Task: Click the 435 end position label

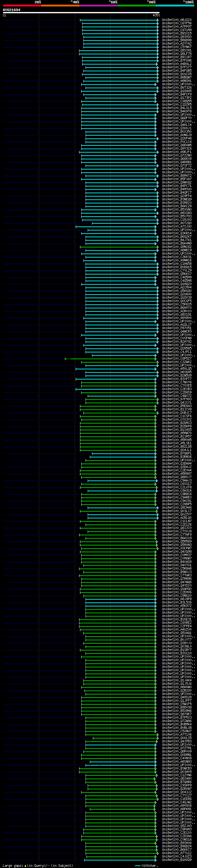Action: coord(155,15)
